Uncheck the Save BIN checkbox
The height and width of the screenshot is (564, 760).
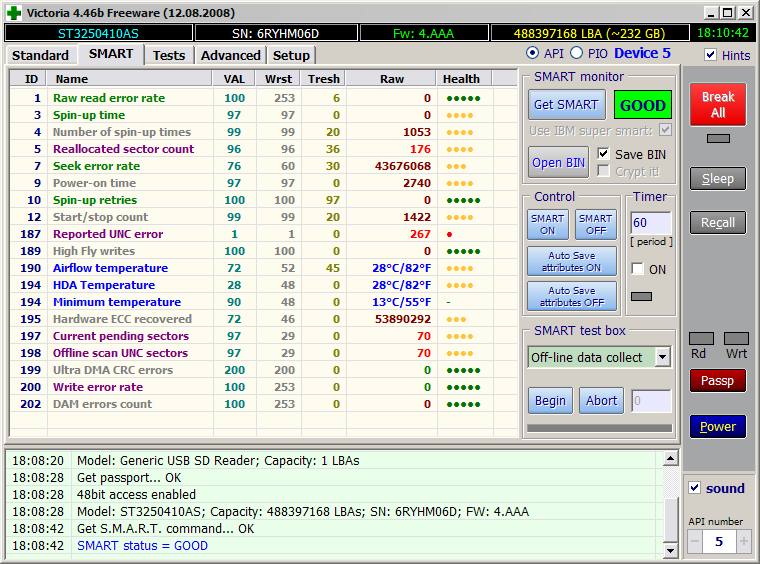604,154
